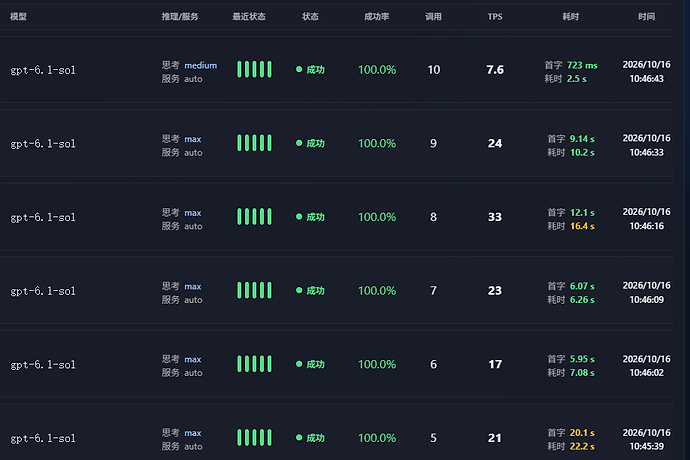Click the first-token latency 20.1 s
Image resolution: width=690 pixels, height=460 pixels.
pos(582,433)
